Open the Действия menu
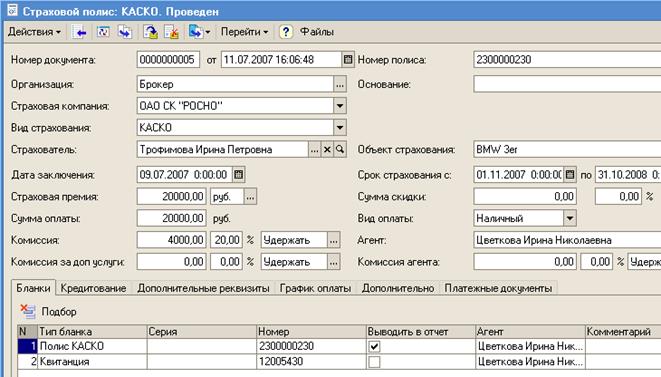The width and height of the screenshot is (661, 377). click(35, 32)
